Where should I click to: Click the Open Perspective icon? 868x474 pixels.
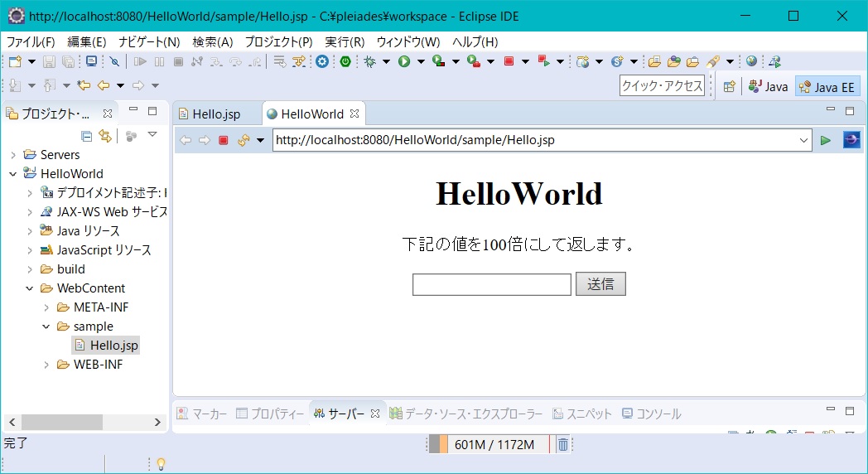coord(730,86)
